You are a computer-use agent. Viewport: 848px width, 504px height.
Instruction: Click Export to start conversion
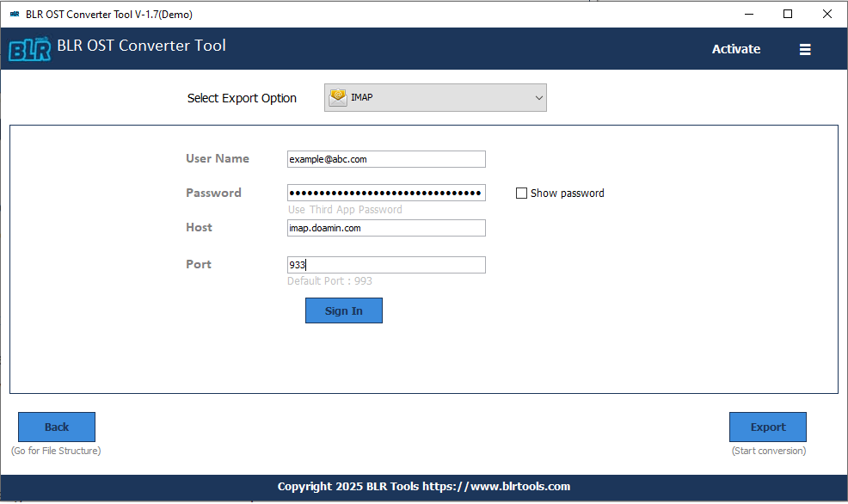pos(767,427)
